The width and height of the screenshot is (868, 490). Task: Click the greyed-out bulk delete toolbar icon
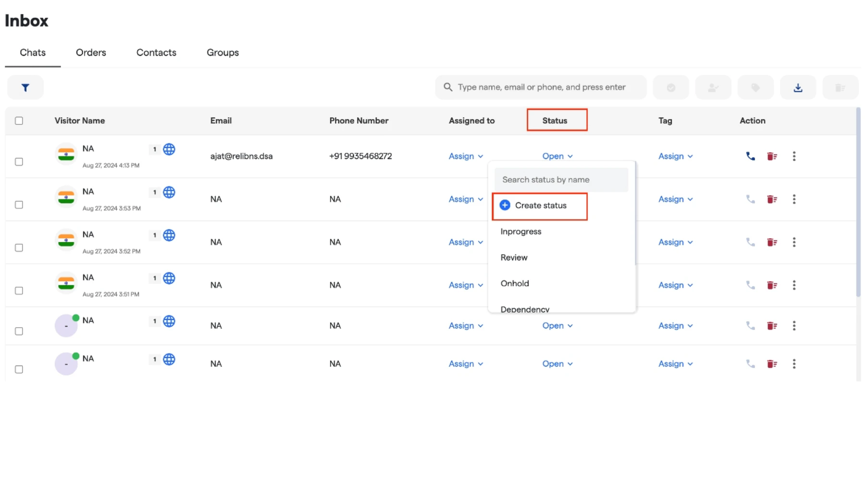tap(840, 87)
